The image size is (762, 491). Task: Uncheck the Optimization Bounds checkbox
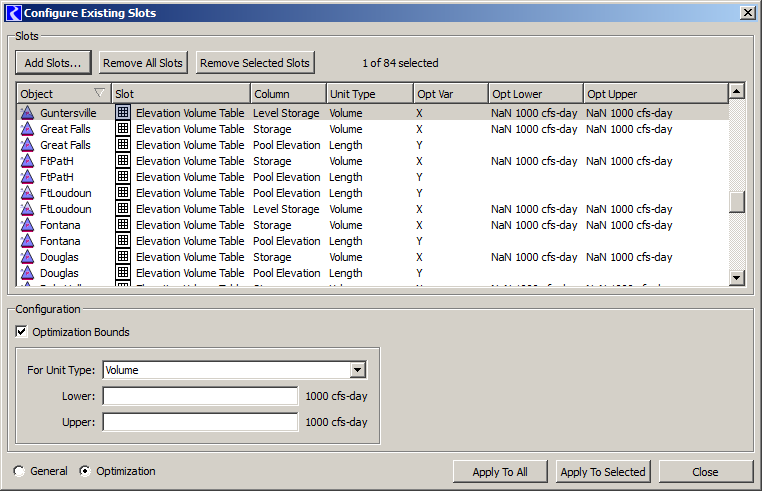(21, 332)
